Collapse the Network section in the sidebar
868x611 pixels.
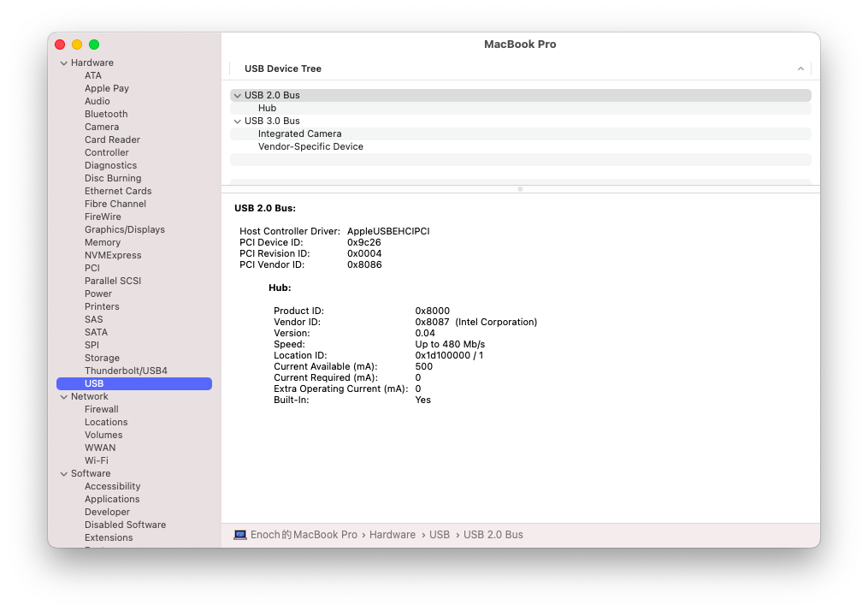click(x=63, y=395)
